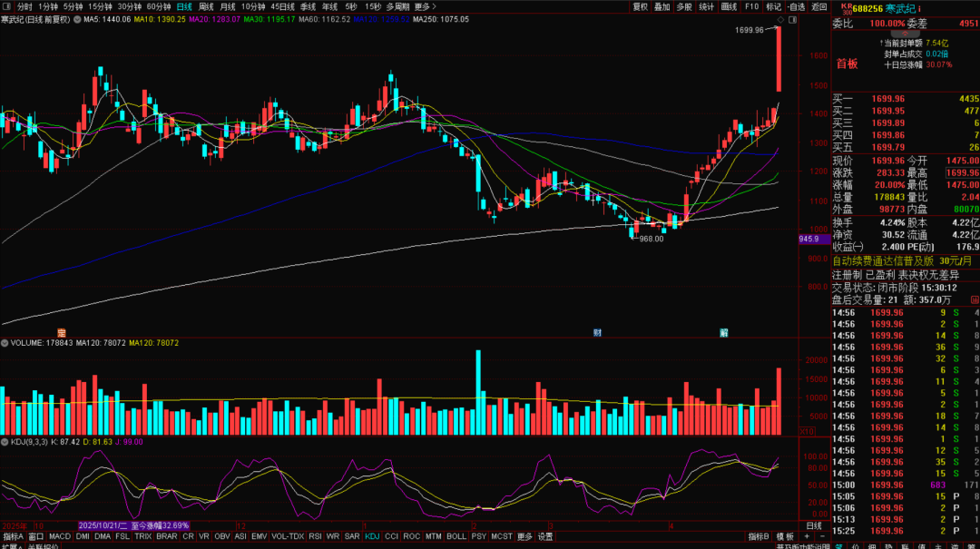Click the blue 财 marker on the timeline
This screenshot has height=549, width=980.
pyautogui.click(x=597, y=332)
